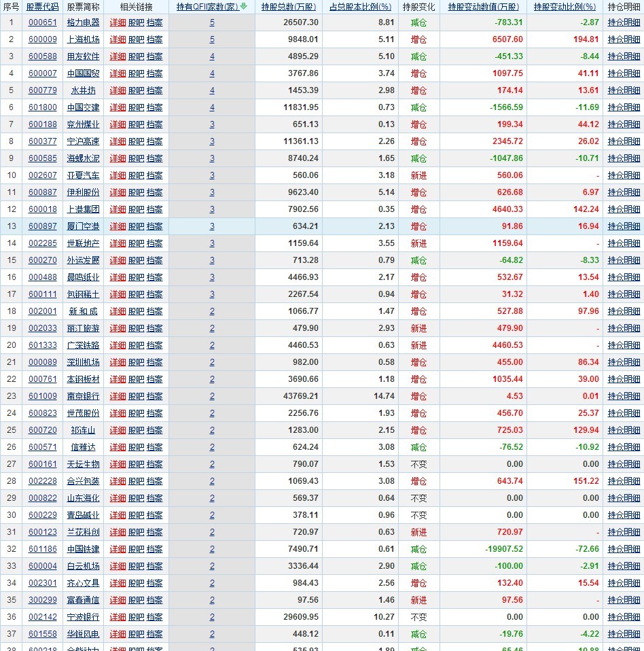The width and height of the screenshot is (644, 651).
Task: Select change value -19907.52 for 中国铁建
Action: [x=504, y=549]
